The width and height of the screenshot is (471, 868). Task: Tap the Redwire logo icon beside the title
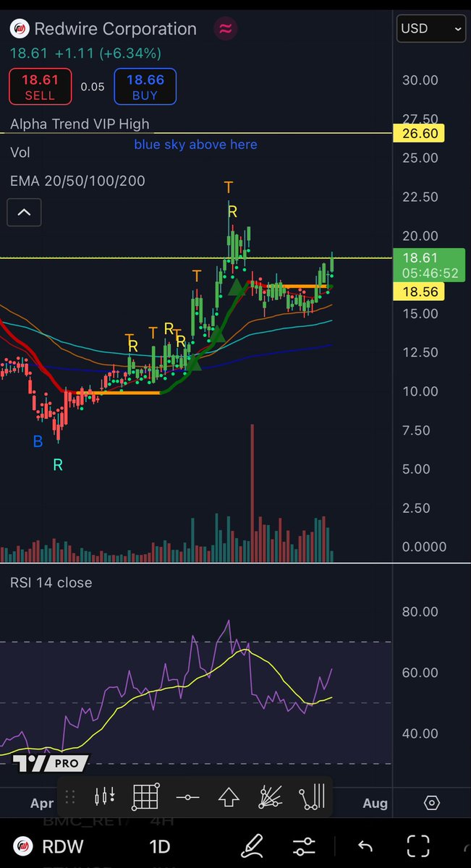pyautogui.click(x=19, y=29)
